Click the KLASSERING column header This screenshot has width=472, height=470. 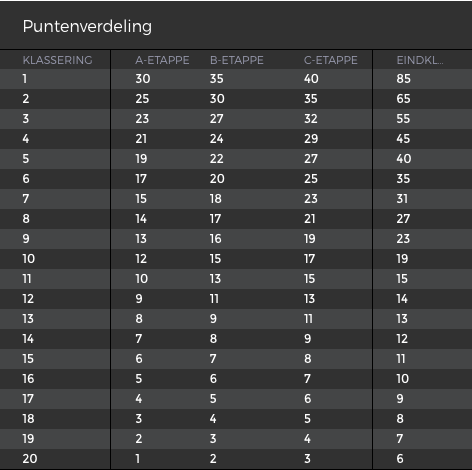point(57,60)
